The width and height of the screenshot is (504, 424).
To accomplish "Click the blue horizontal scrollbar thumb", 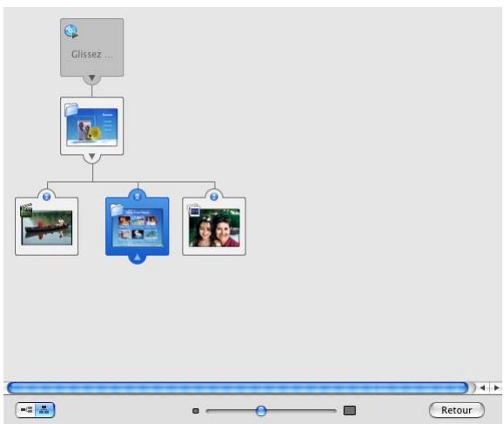I will (x=238, y=388).
